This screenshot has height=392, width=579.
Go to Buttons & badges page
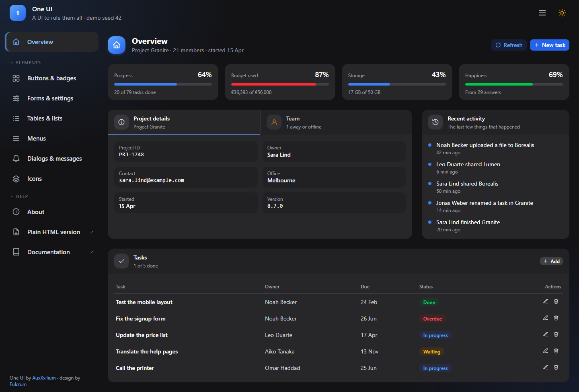click(x=51, y=78)
